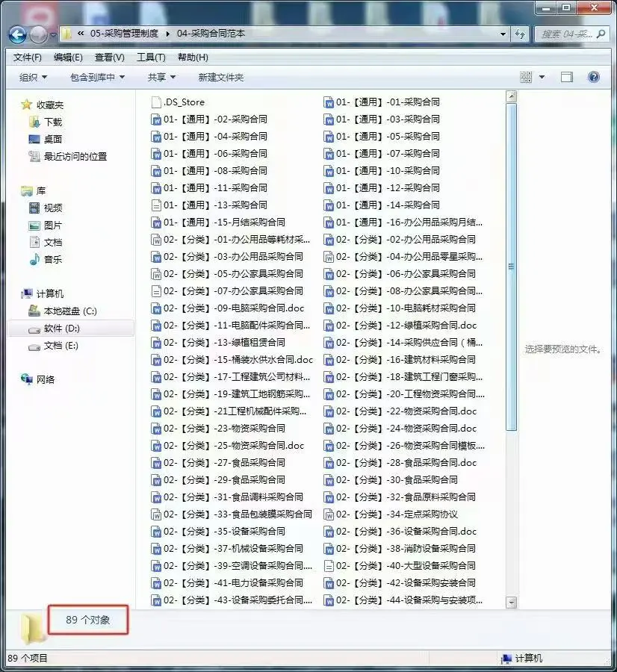Select file 02-【分类】-09-电脑采购合同.doc
Screen dimensions: 617x672
(228, 308)
